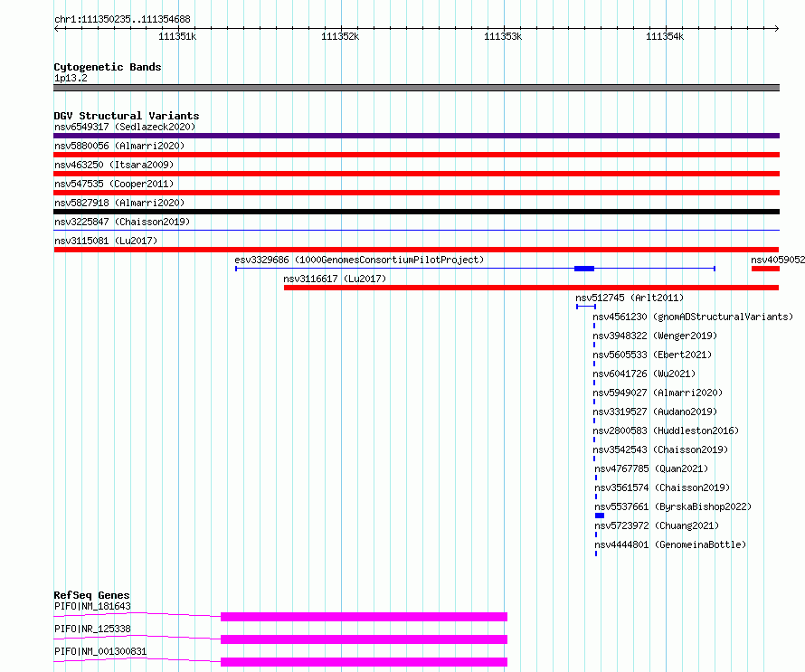Open the nsv3319527 (Audano2019) label
805x672 pixels.
[x=655, y=412]
